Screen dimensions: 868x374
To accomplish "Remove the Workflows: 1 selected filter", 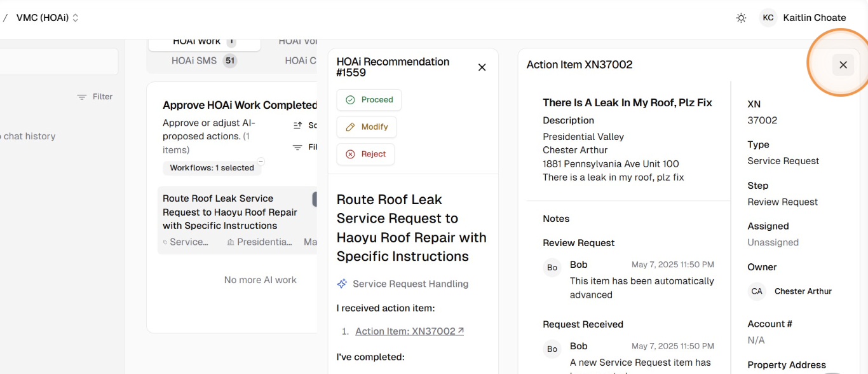I will point(261,162).
